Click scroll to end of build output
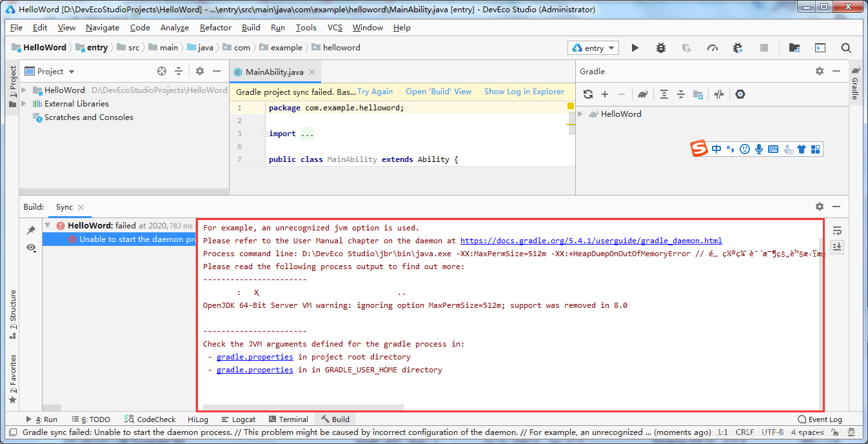 [x=837, y=247]
